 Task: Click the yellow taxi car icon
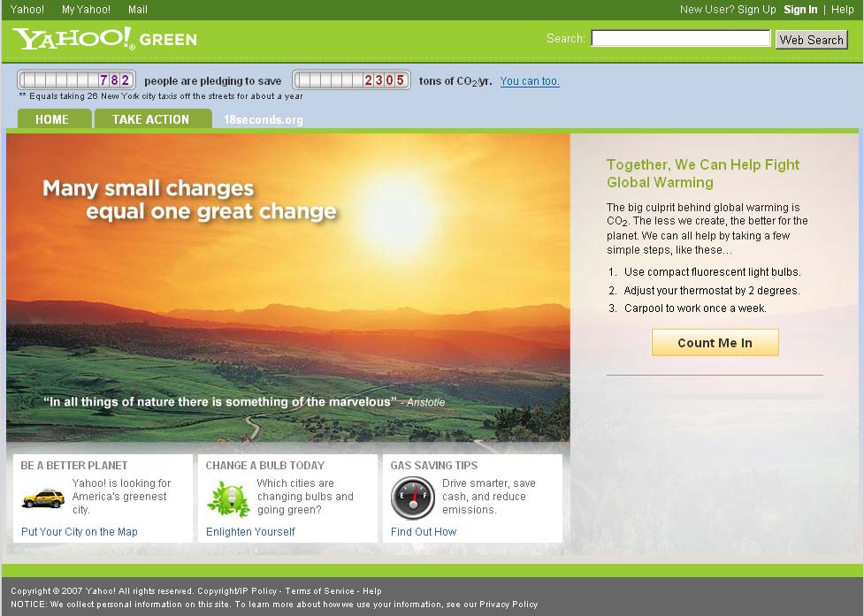click(42, 498)
